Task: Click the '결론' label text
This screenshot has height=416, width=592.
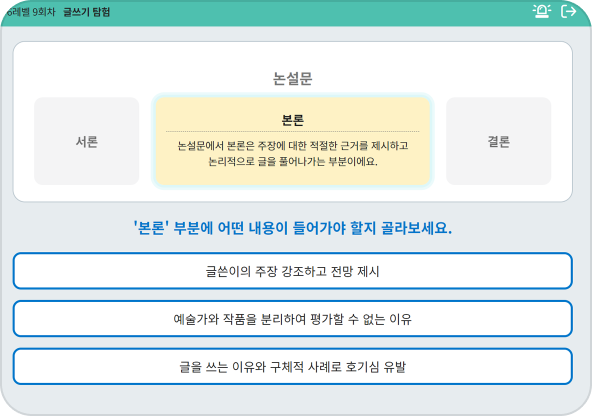Action: [498, 142]
